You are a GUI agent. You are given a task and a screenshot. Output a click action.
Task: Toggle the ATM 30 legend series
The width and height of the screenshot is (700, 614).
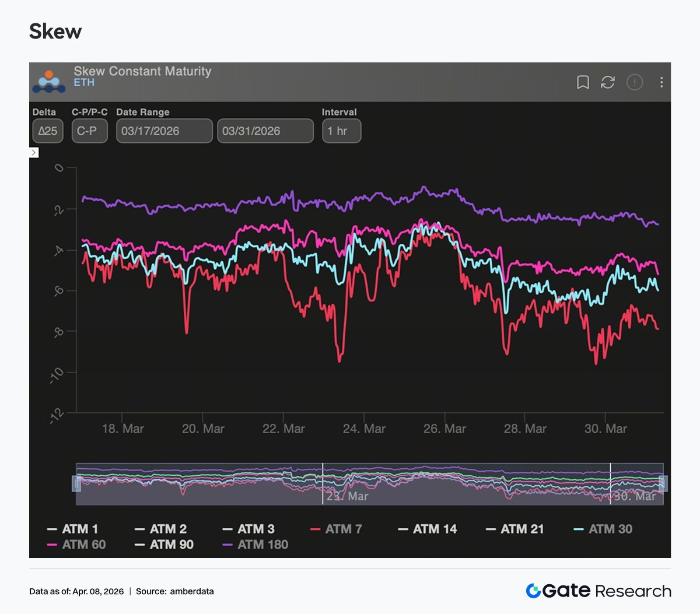coord(603,529)
